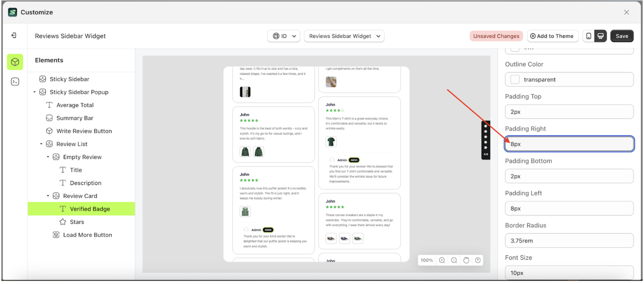Select the Elements panel cube icon
Viewport: 644px width, 284px height.
tap(15, 62)
